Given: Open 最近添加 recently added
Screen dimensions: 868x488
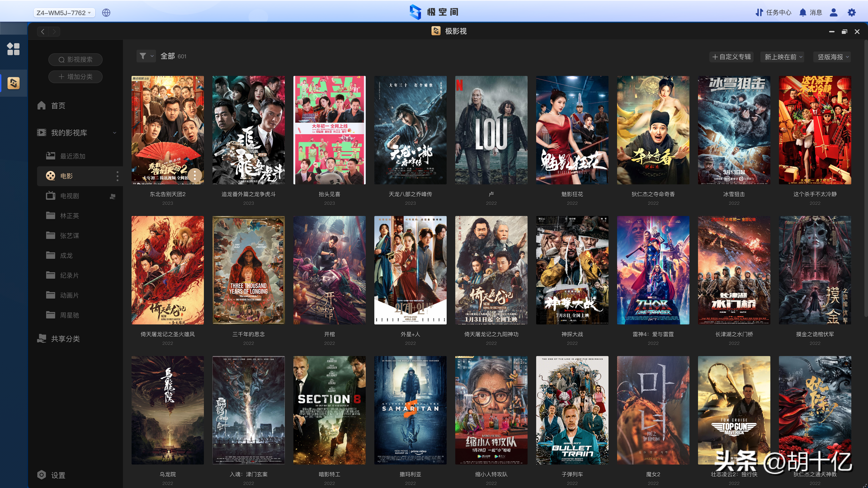Looking at the screenshot, I should (x=66, y=156).
